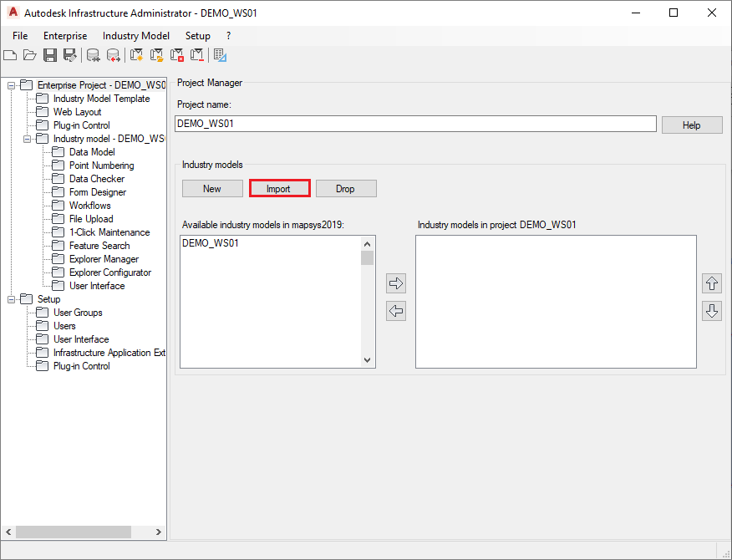This screenshot has height=560, width=732.
Task: Click the table with blue set square icon
Action: pyautogui.click(x=220, y=55)
